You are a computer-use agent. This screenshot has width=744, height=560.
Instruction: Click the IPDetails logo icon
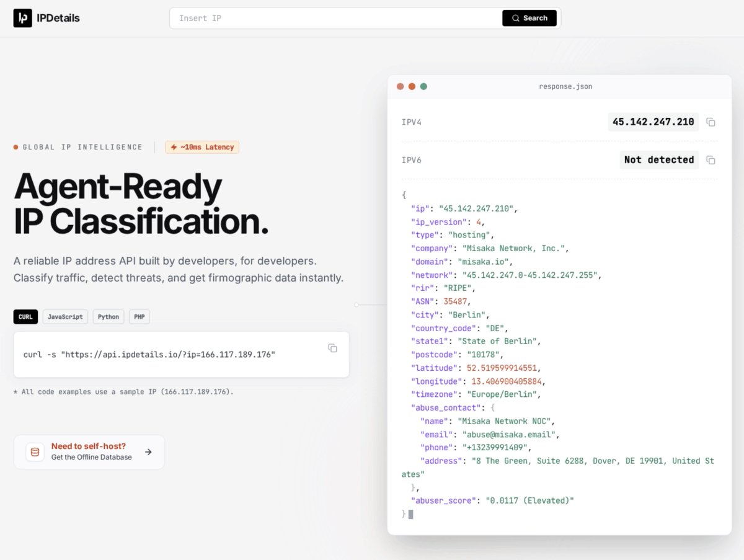[22, 18]
